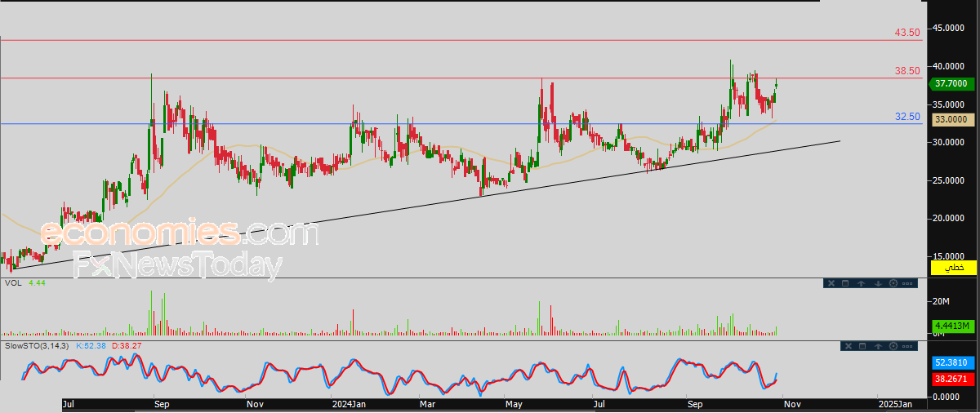This screenshot has height=413, width=980.
Task: Move the VOL panel down
Action: 878,283
